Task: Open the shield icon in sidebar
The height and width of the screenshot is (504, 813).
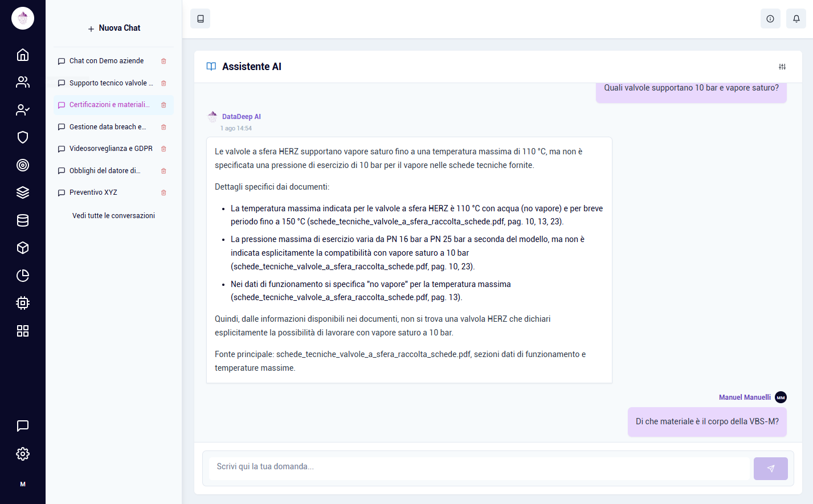Action: click(23, 137)
